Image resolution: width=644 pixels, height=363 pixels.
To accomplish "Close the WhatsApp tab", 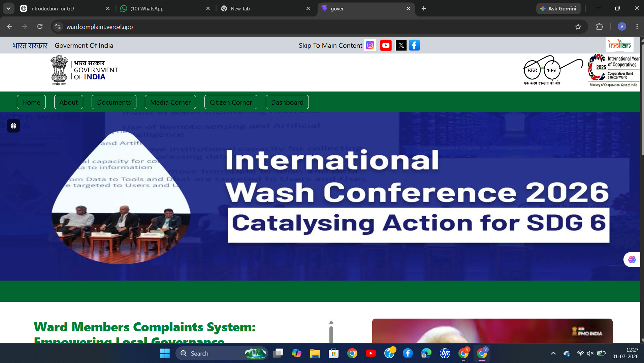I will [x=208, y=8].
